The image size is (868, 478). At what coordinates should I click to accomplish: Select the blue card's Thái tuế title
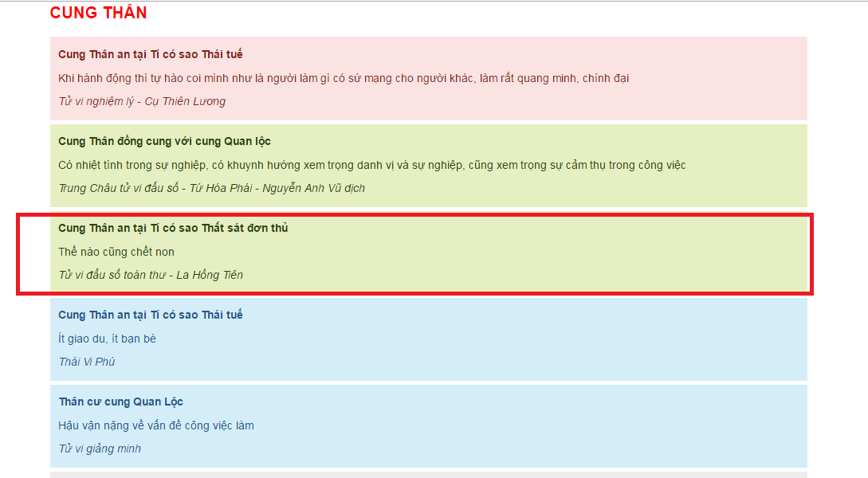click(x=150, y=315)
